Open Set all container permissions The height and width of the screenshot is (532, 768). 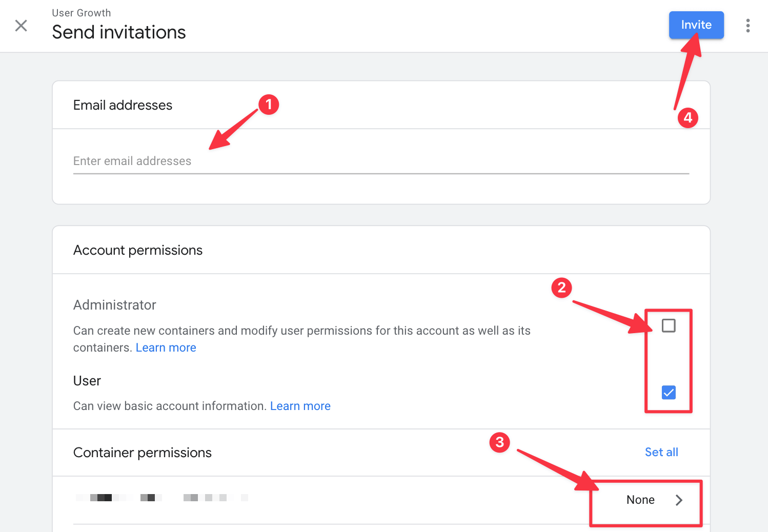tap(661, 452)
